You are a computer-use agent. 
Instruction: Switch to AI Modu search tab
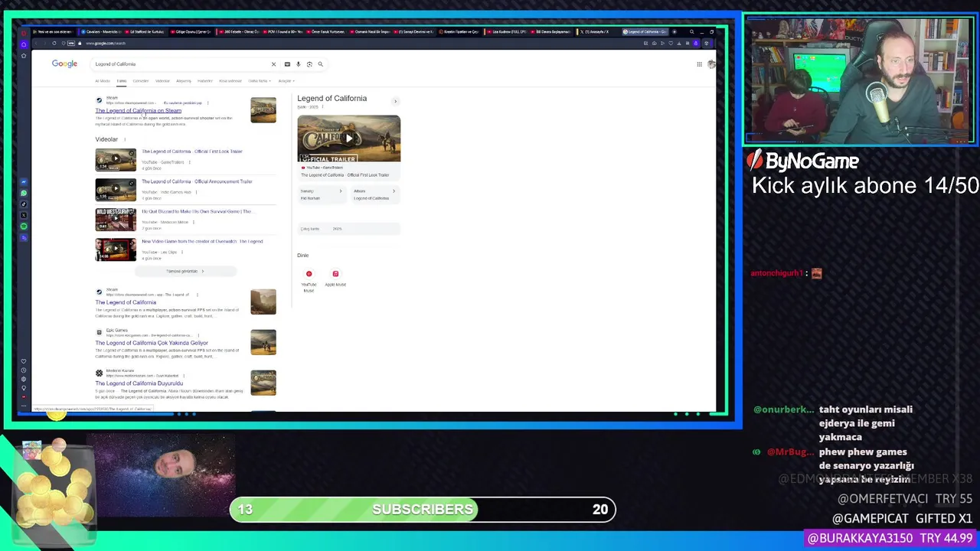click(103, 80)
